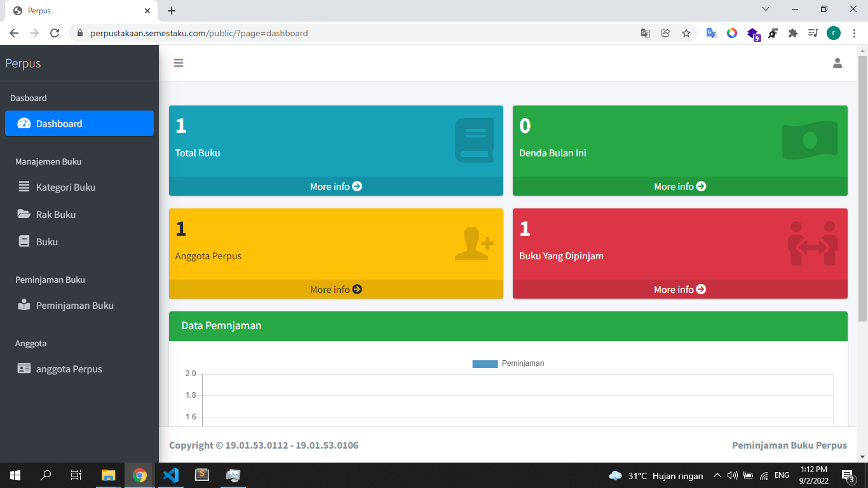
Task: Open the Chrome three-dot menu
Action: tap(855, 33)
